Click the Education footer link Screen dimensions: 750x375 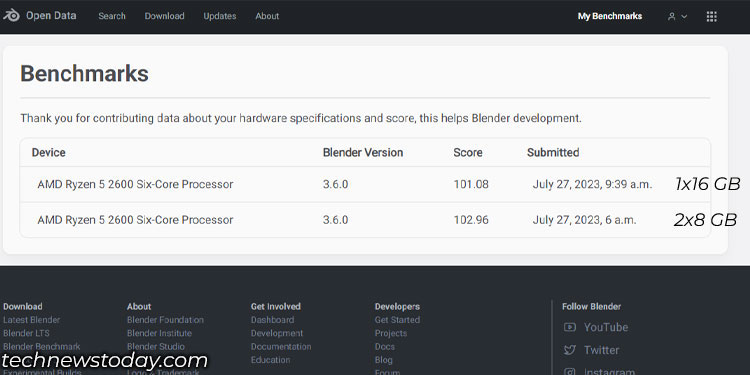271,360
